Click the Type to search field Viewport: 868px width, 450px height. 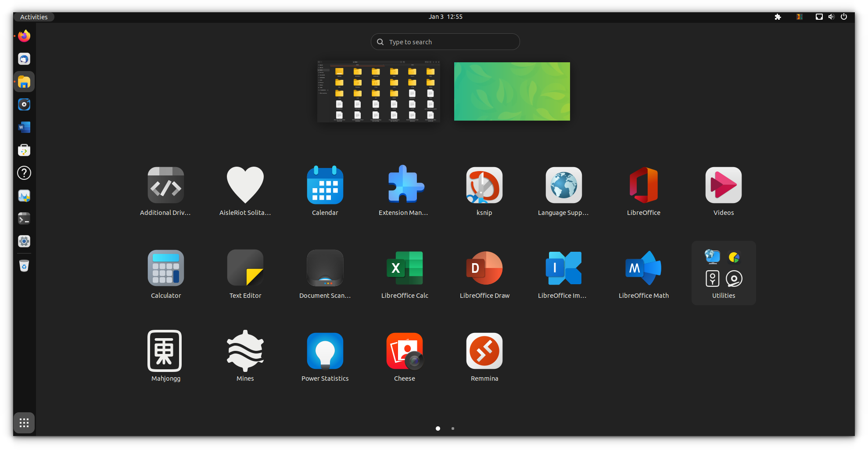pos(445,42)
